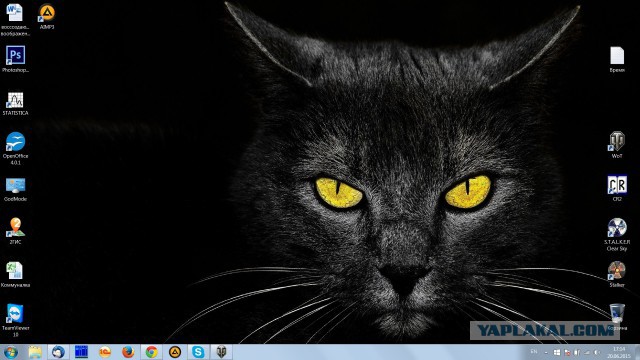Open Firefox from the taskbar
Image resolution: width=640 pixels, height=360 pixels.
click(x=128, y=352)
